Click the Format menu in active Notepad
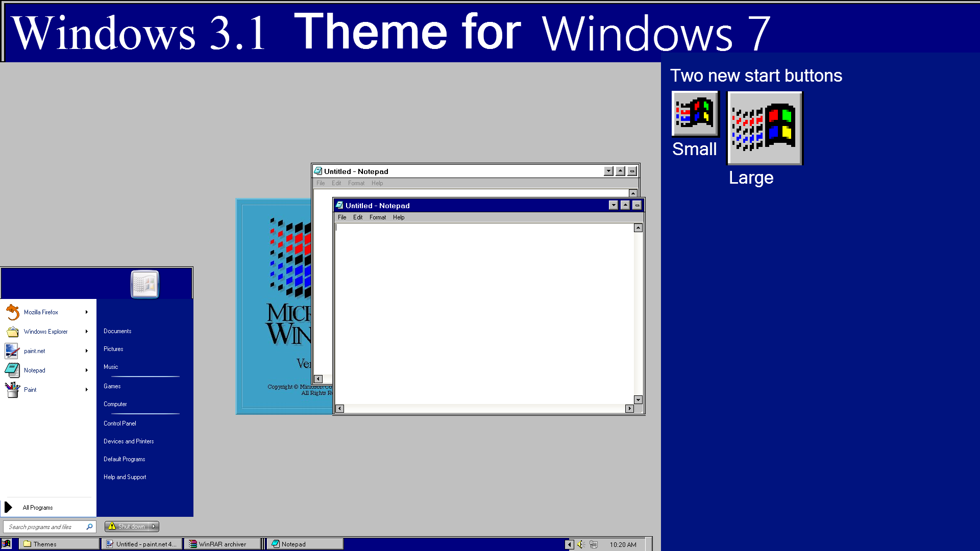This screenshot has width=980, height=551. 377,217
